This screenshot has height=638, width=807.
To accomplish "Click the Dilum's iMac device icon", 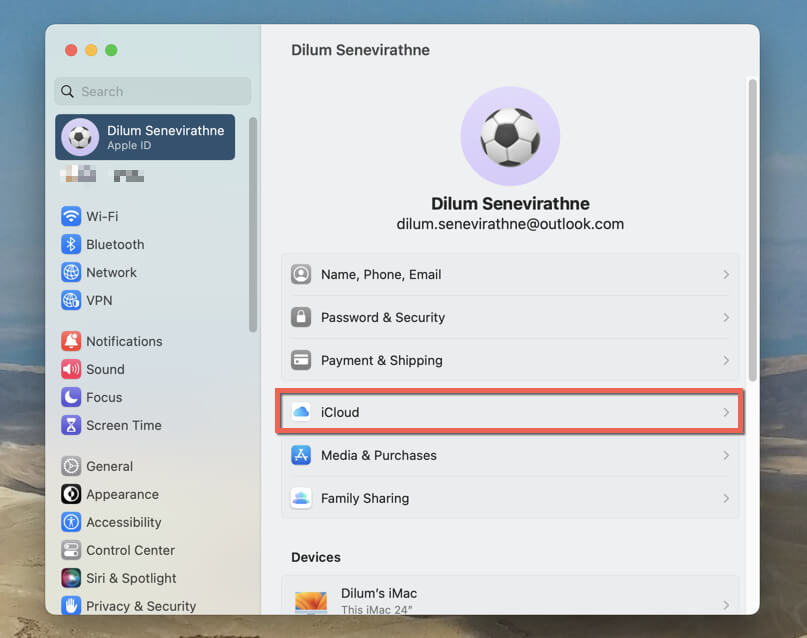I will [311, 602].
